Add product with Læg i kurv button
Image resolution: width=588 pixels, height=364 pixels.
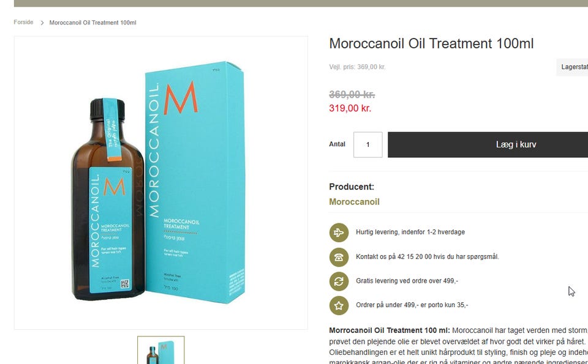(x=488, y=144)
